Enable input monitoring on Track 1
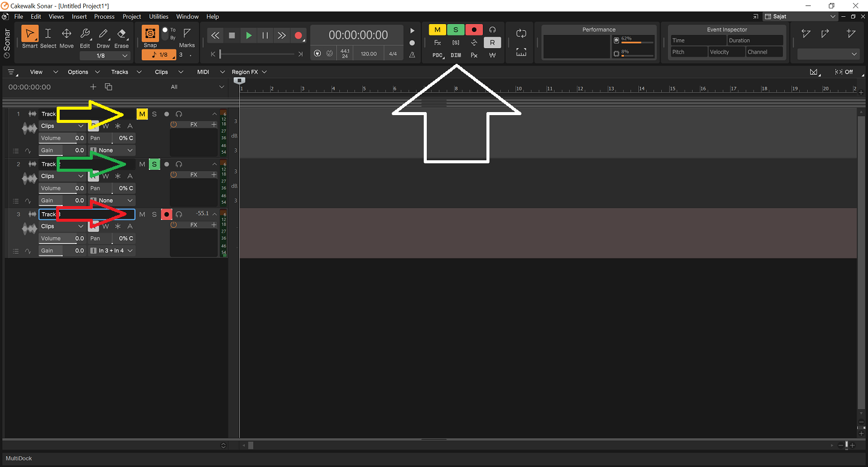The height and width of the screenshot is (467, 868). click(x=179, y=114)
